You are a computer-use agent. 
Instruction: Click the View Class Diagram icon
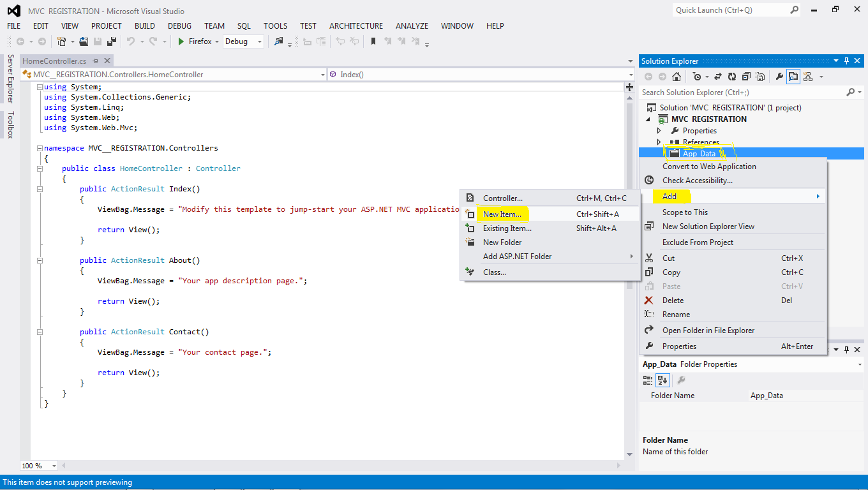coord(808,77)
